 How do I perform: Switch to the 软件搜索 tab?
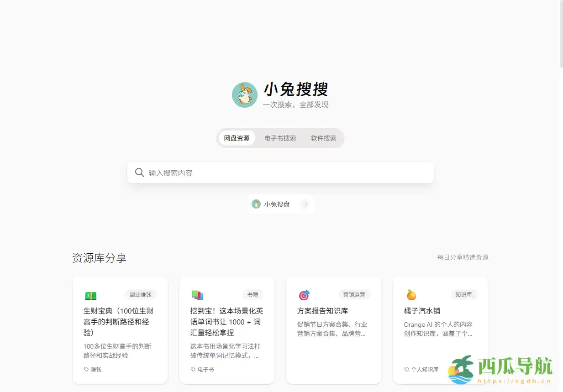323,138
